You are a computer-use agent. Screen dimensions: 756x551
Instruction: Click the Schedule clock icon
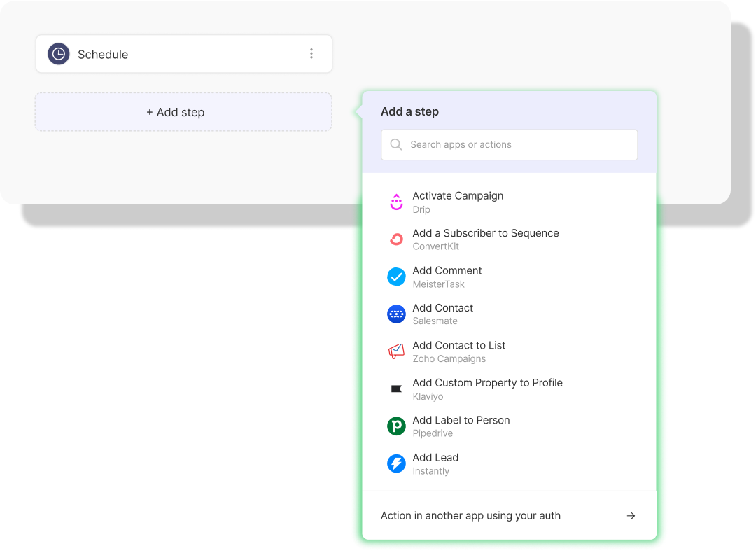[58, 54]
